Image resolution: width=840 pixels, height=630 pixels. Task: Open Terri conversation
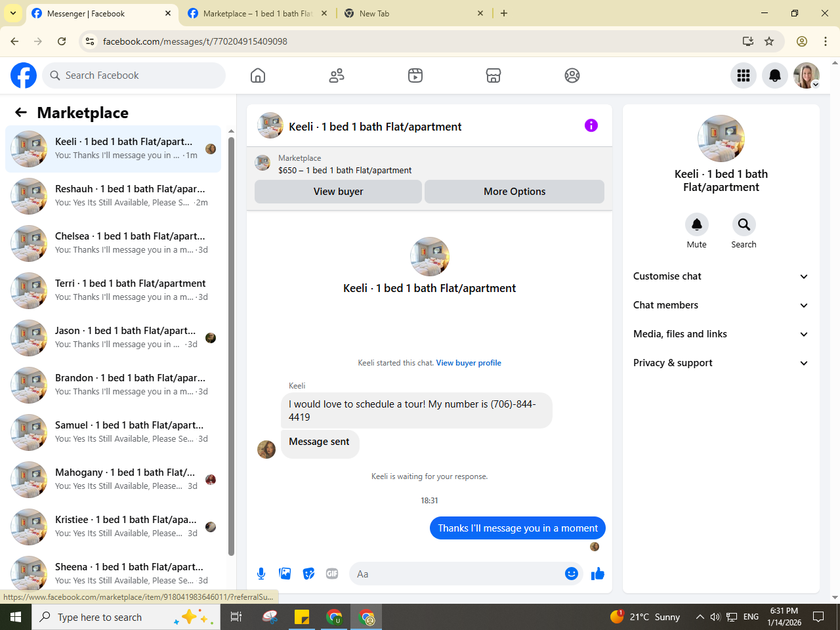[114, 291]
